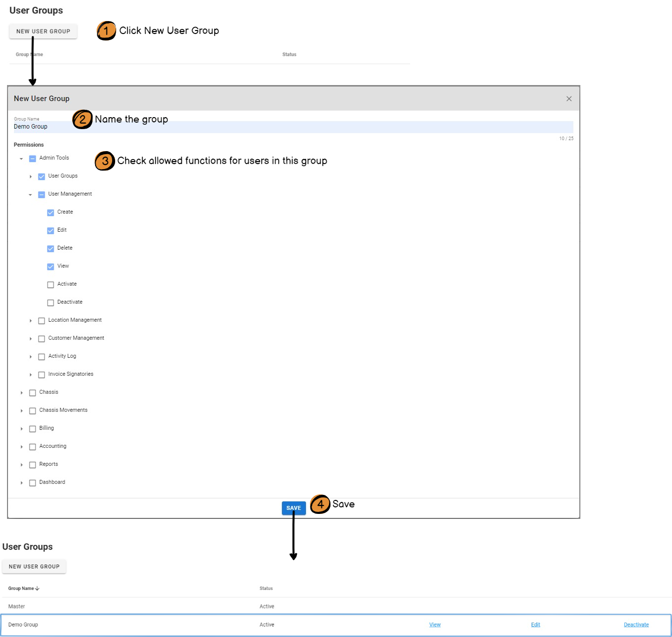This screenshot has height=637, width=672.
Task: Click the Save button
Action: [x=293, y=508]
